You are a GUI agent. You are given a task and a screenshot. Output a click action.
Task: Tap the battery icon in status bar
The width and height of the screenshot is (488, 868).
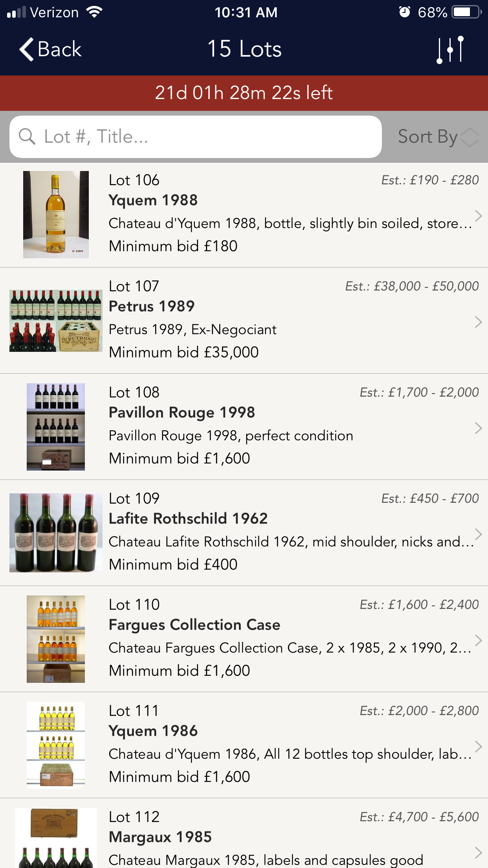466,12
